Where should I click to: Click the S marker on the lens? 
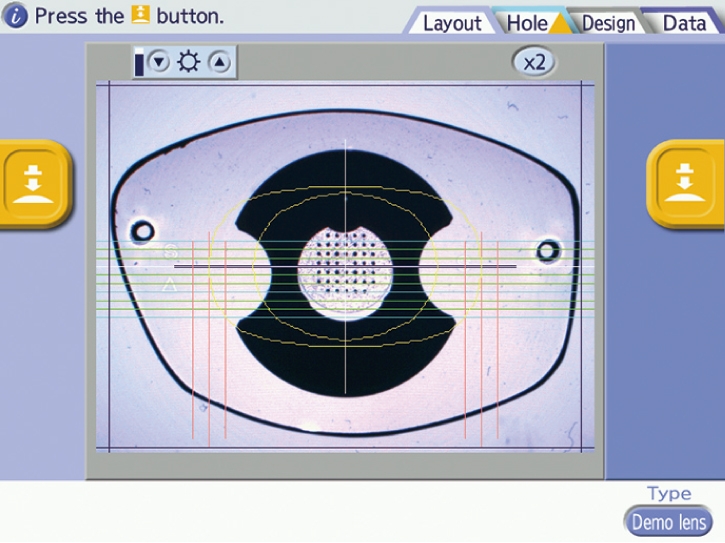coord(170,253)
